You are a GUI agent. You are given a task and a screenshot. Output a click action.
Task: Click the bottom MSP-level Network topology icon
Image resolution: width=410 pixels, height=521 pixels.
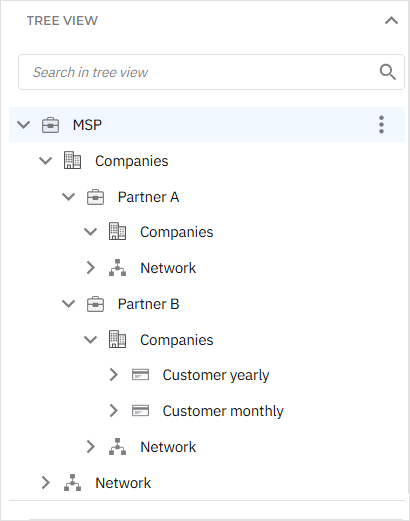tap(72, 483)
